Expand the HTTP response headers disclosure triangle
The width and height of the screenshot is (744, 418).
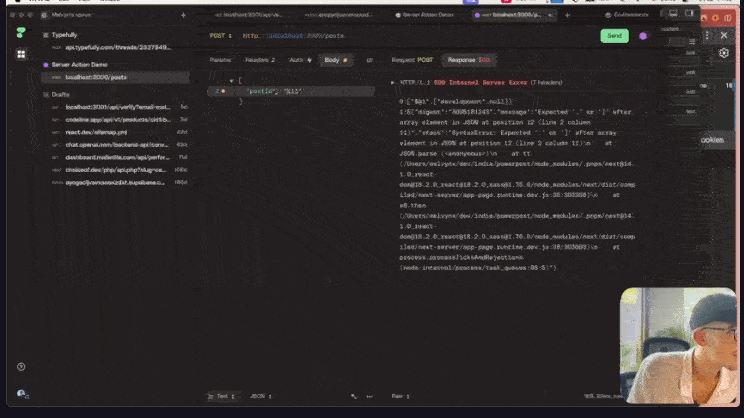pos(392,80)
